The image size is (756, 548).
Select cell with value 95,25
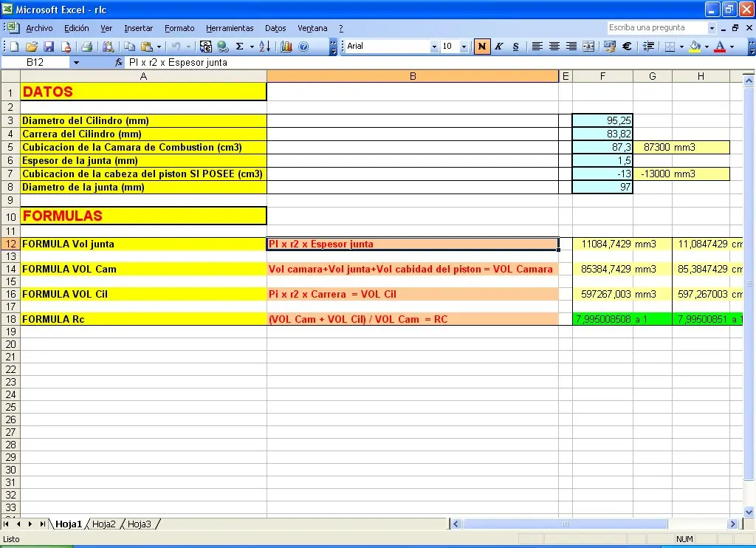click(x=602, y=120)
